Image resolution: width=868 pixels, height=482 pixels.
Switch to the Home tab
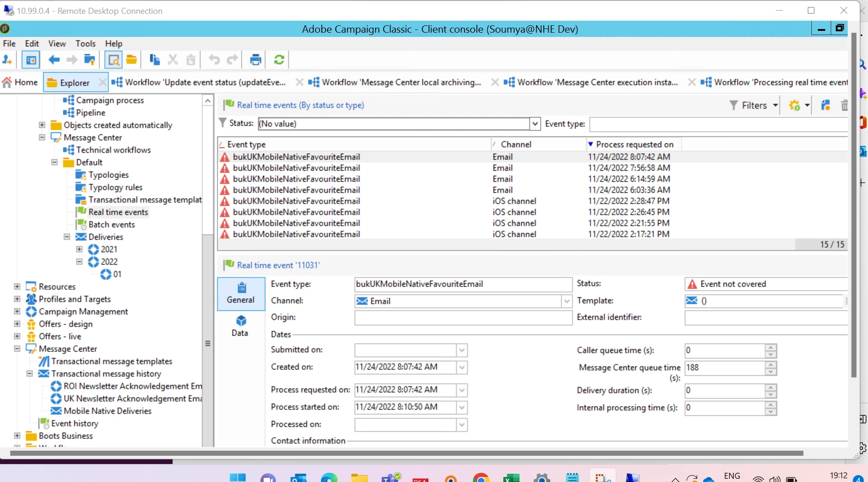(20, 82)
